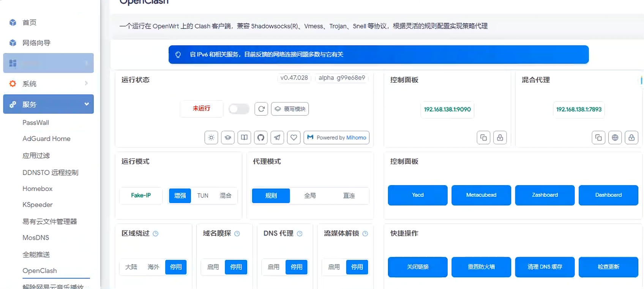This screenshot has width=644, height=289.
Task: Set 区域绕过 to 海外
Action: click(153, 267)
